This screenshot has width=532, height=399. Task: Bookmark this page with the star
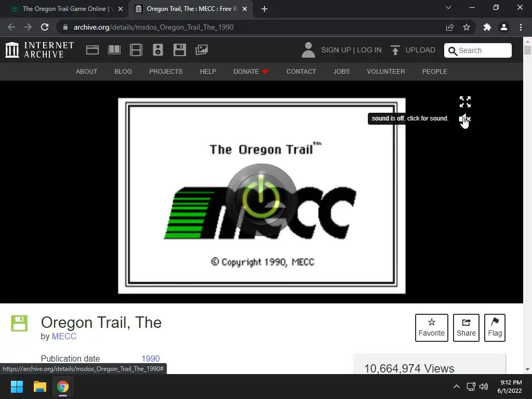[467, 27]
